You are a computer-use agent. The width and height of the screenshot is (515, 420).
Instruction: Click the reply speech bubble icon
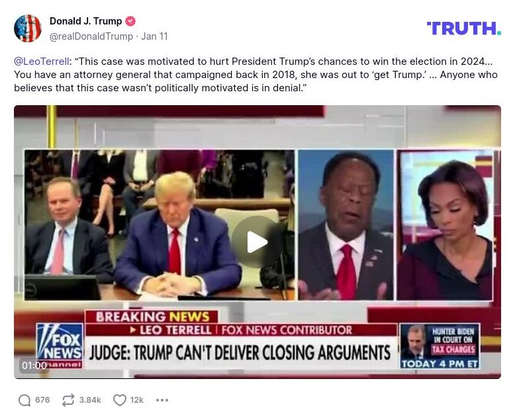(24, 400)
